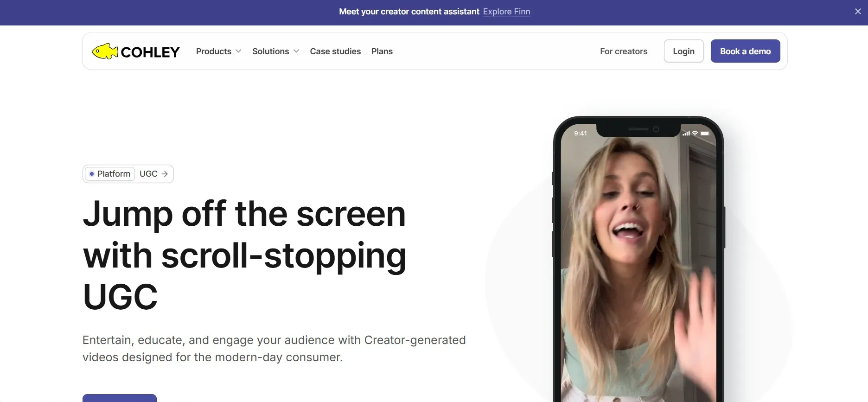Screen dimensions: 868x402
Task: Close the announcement banner
Action: (x=858, y=12)
